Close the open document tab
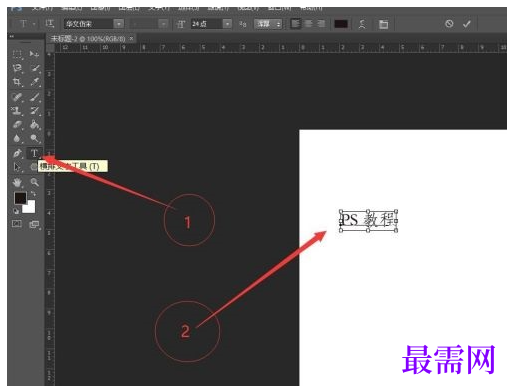This screenshot has height=391, width=514. click(x=131, y=39)
